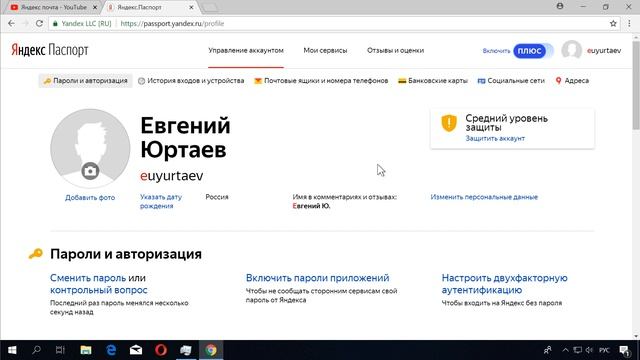Viewport: 640px width, 360px height.
Task: Expand hidden system tray icons
Action: (x=565, y=350)
